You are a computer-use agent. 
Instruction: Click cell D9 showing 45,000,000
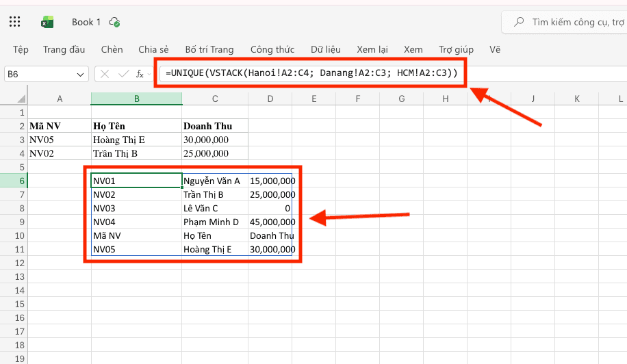(270, 222)
